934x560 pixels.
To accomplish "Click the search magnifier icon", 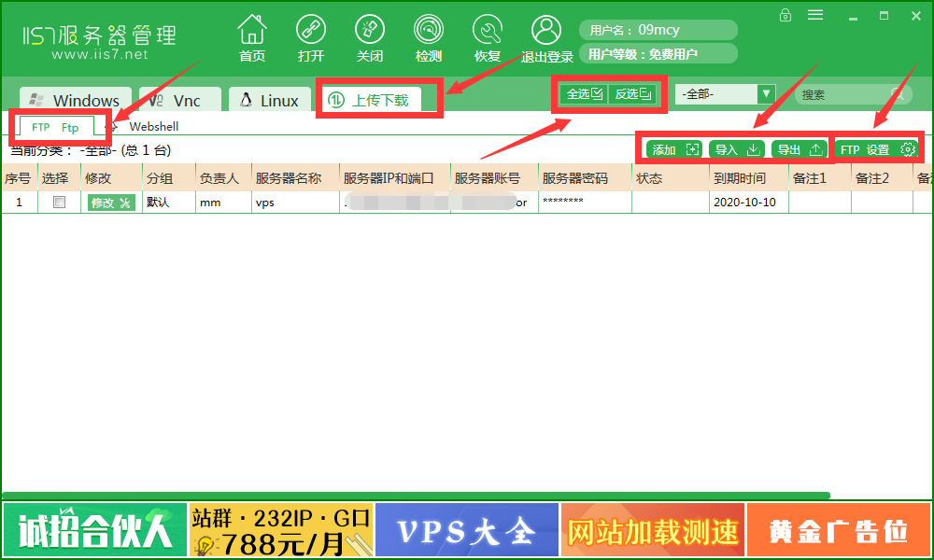I will coord(897,94).
